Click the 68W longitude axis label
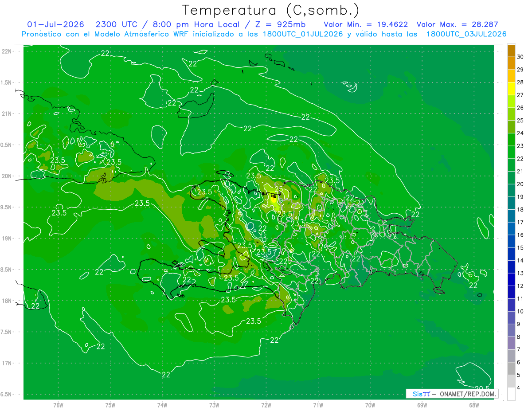This screenshot has width=532, height=411. coord(474,405)
